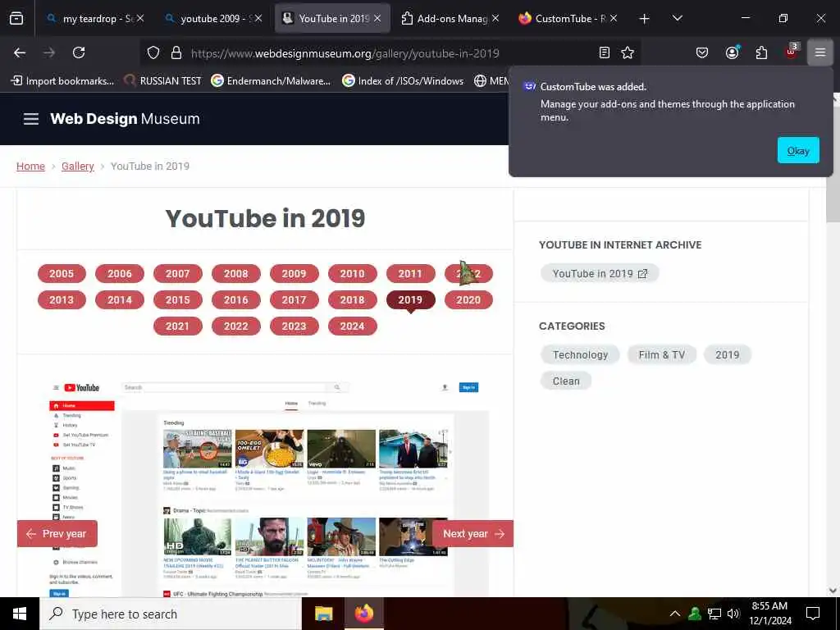Click the Windows taskbar search box

click(x=171, y=614)
